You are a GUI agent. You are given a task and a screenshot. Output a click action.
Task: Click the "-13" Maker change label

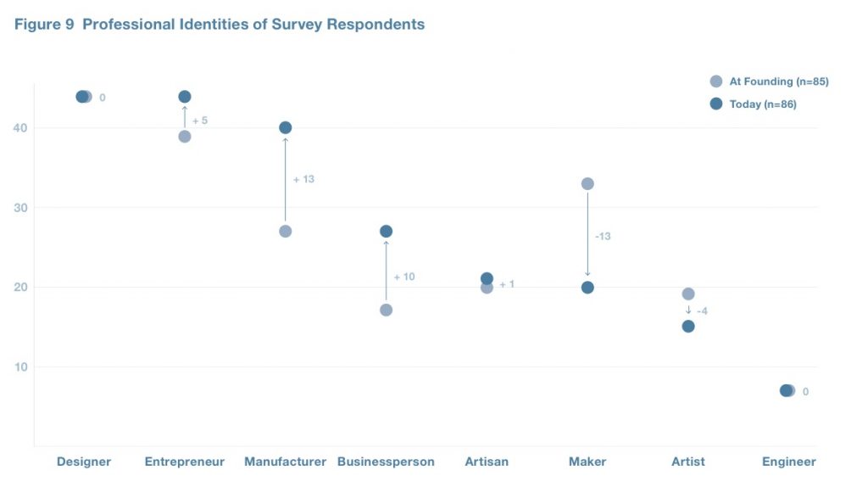[x=603, y=237]
